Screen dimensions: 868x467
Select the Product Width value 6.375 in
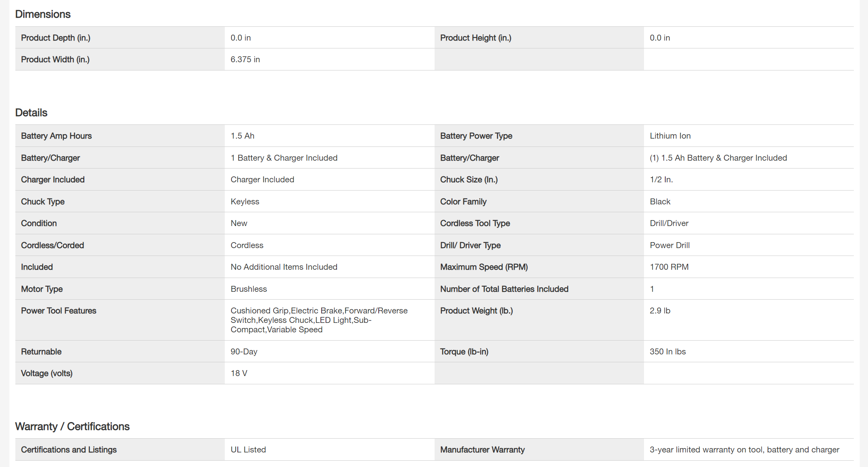point(245,59)
